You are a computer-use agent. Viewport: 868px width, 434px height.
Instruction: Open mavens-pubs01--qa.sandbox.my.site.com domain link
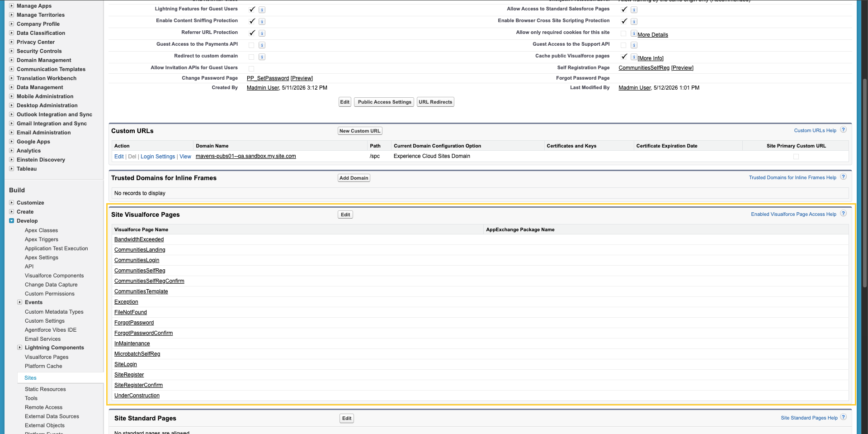[246, 156]
